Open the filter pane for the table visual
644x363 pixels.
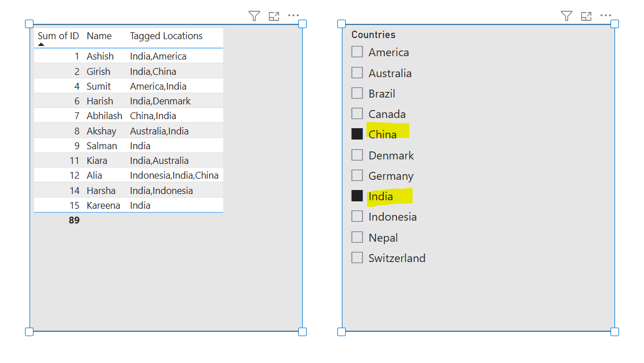pos(254,16)
